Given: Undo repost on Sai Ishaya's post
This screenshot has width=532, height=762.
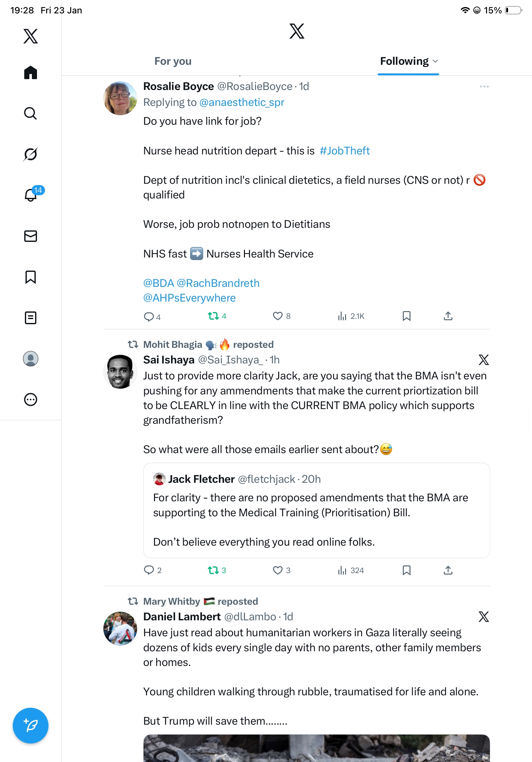Looking at the screenshot, I should (213, 570).
